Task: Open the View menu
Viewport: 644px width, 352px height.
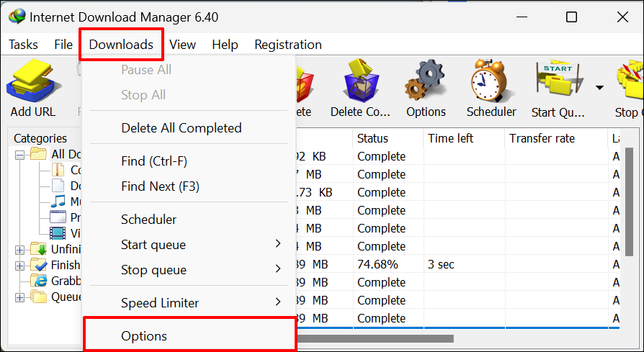Action: [182, 45]
